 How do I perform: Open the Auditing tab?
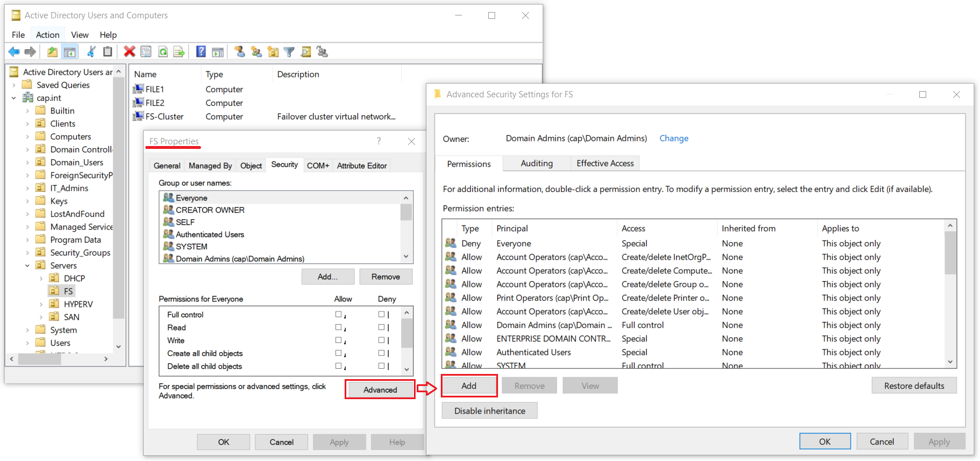pyautogui.click(x=537, y=163)
